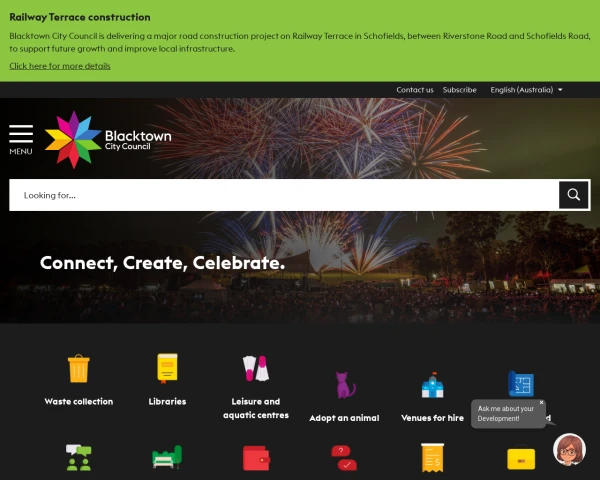Screen dimensions: 600x480
Task: Open the chatbot assistant avatar
Action: (x=569, y=449)
